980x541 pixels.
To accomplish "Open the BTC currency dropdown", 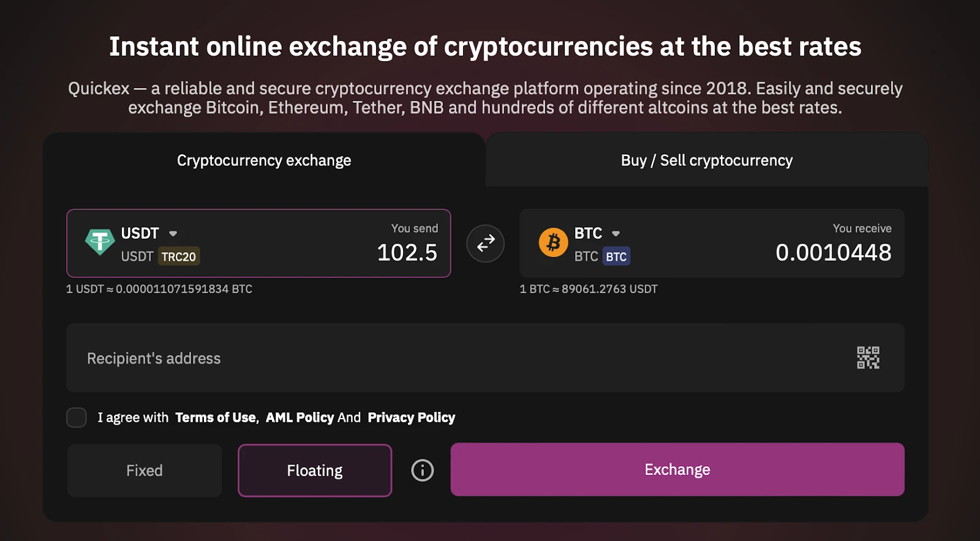I will pos(616,234).
